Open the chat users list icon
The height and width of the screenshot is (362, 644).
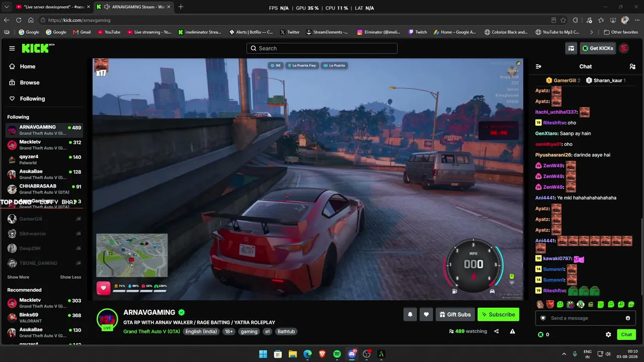(x=632, y=66)
